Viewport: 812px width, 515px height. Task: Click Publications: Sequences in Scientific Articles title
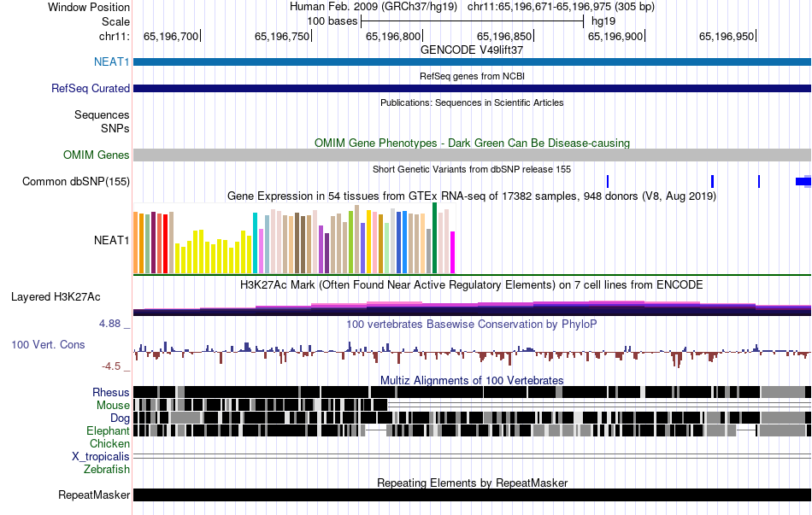(x=472, y=102)
